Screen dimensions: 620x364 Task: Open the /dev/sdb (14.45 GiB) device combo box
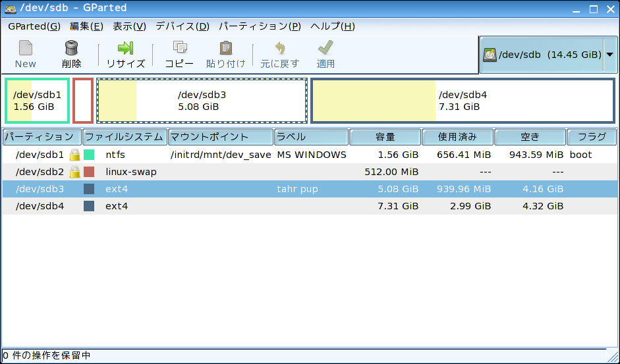[x=548, y=55]
